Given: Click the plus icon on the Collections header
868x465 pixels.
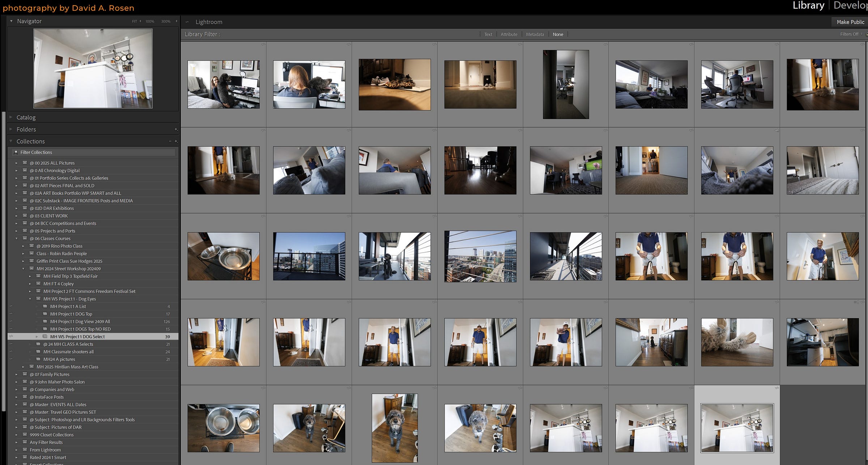Looking at the screenshot, I should click(176, 141).
